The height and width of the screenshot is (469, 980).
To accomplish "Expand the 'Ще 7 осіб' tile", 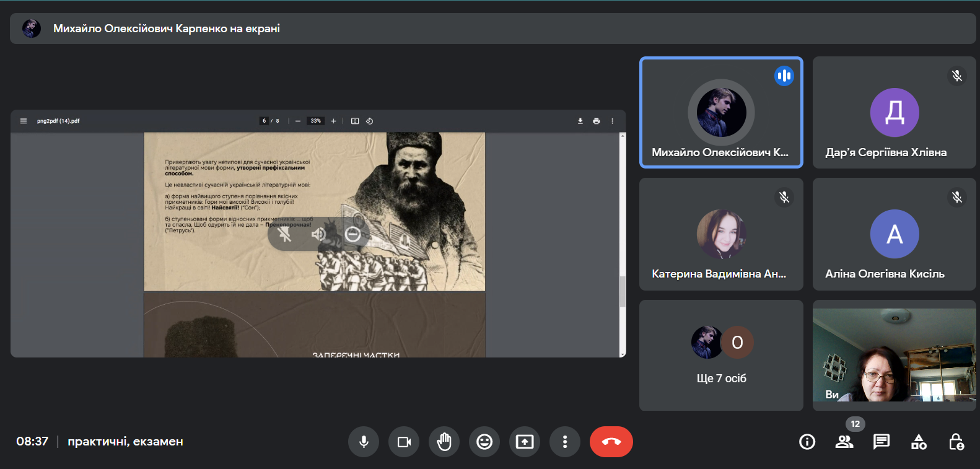I will coord(721,355).
